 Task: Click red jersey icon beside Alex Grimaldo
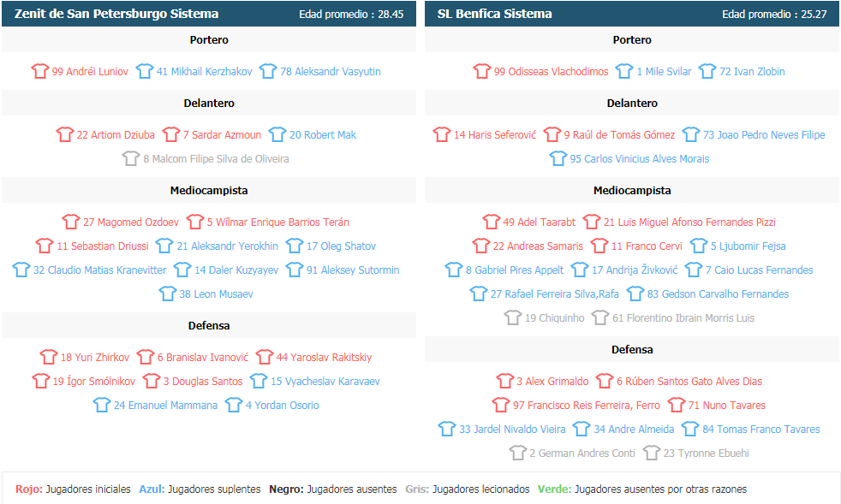click(504, 381)
